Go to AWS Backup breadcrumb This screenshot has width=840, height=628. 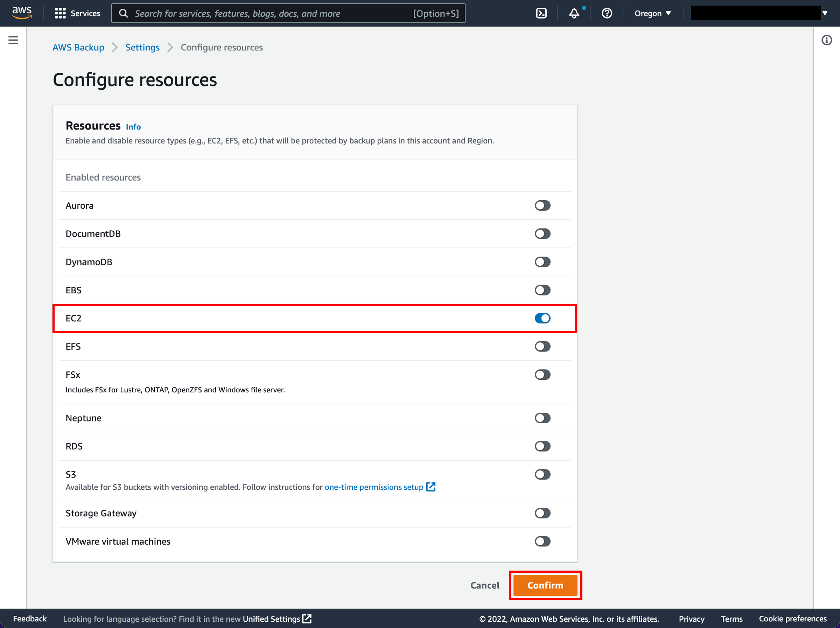tap(78, 47)
